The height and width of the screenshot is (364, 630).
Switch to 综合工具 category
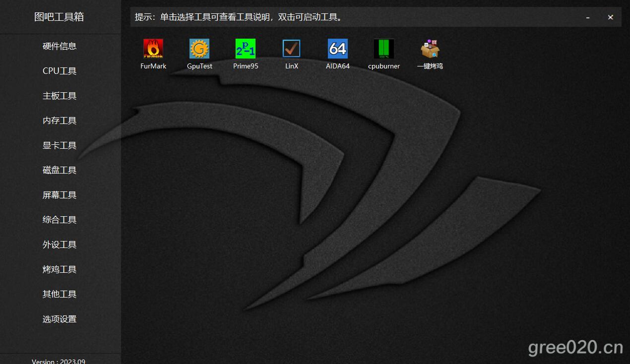click(60, 220)
